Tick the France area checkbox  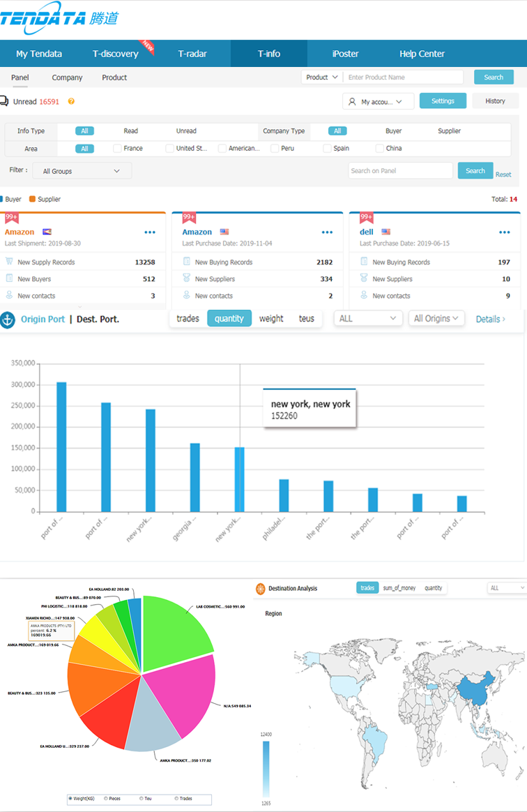pos(117,148)
